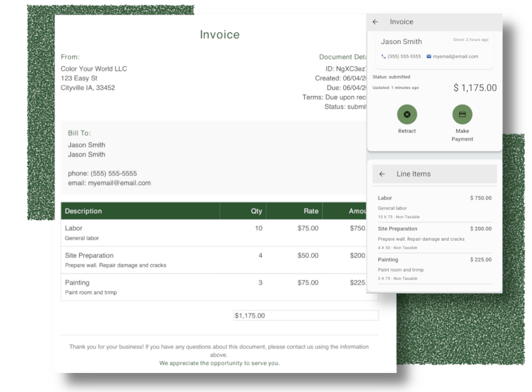Switch to the Line Items screen header
Image resolution: width=532 pixels, height=392 pixels.
413,174
